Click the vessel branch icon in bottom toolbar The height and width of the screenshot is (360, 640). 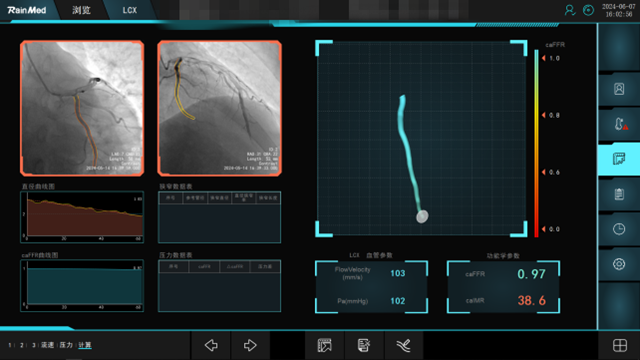point(403,345)
